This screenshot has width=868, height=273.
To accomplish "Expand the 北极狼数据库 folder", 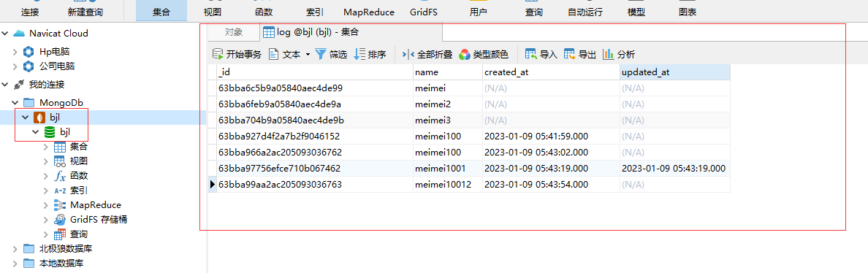I will click(15, 249).
